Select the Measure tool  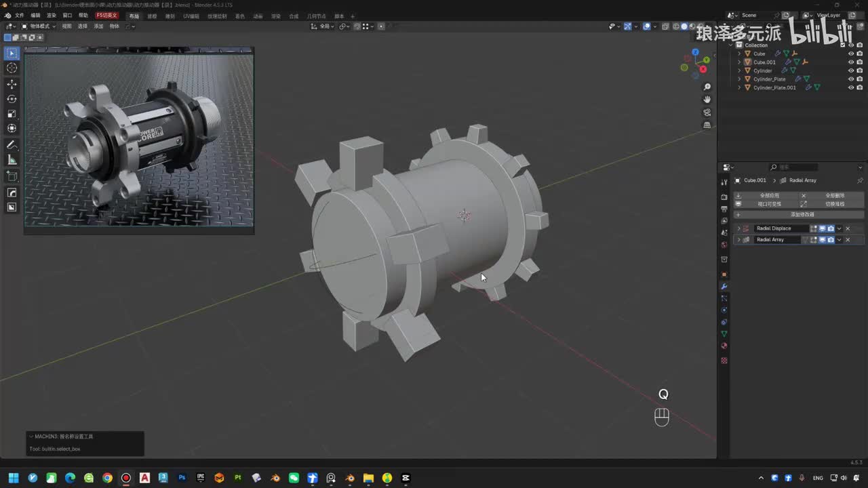click(x=12, y=160)
